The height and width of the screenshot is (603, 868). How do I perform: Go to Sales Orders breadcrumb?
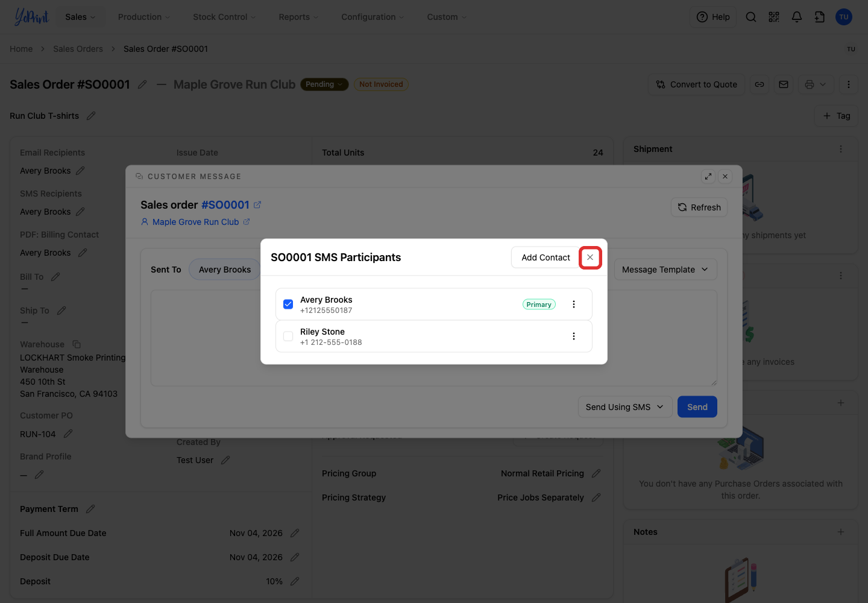[78, 49]
